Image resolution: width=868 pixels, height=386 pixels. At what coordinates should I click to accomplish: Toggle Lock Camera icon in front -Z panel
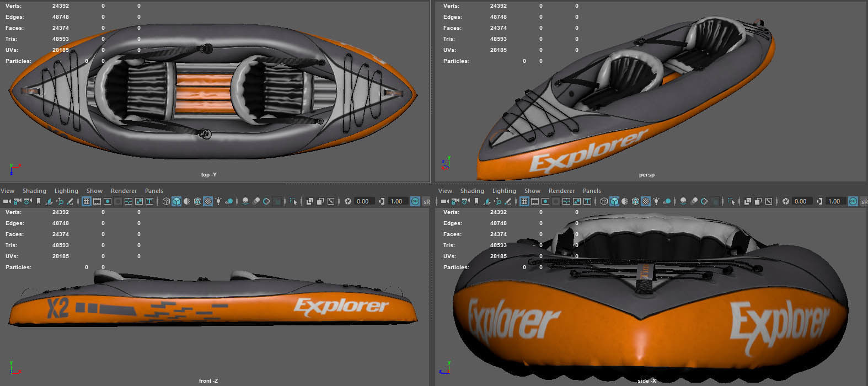(17, 201)
